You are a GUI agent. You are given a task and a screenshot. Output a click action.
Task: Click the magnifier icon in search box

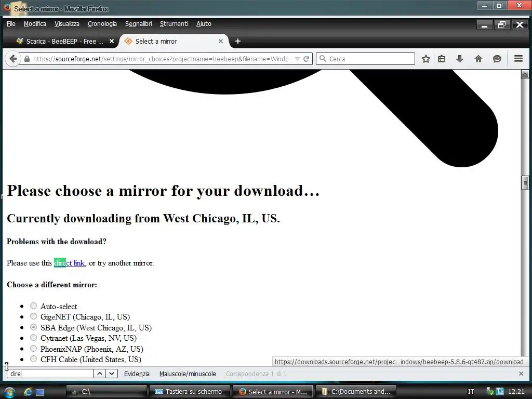[323, 59]
